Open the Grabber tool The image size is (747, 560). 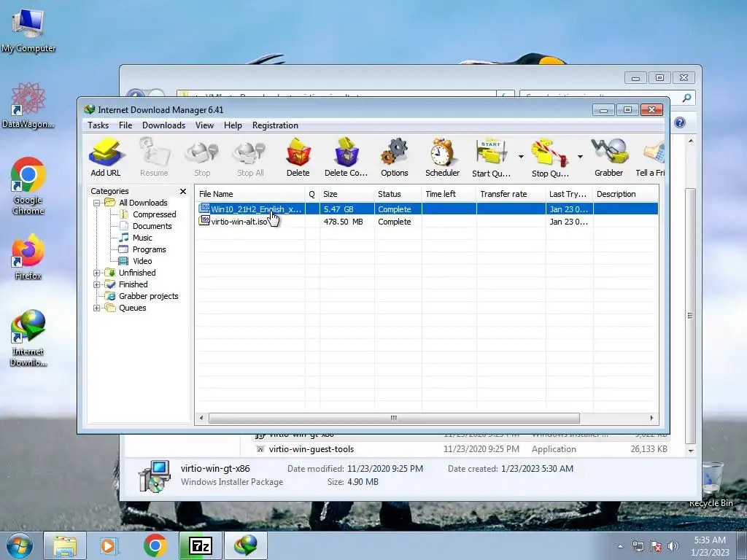click(x=609, y=157)
